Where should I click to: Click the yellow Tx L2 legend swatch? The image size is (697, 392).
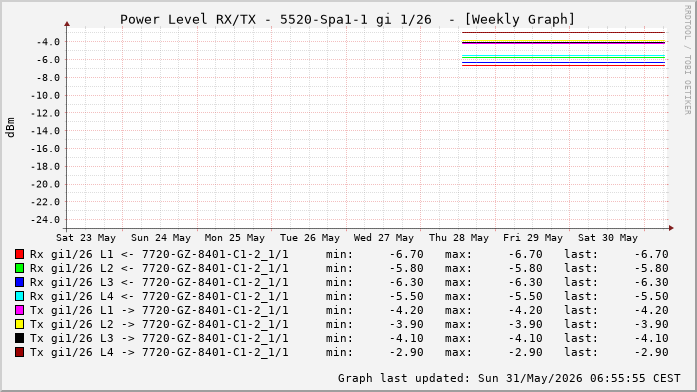coord(19,324)
